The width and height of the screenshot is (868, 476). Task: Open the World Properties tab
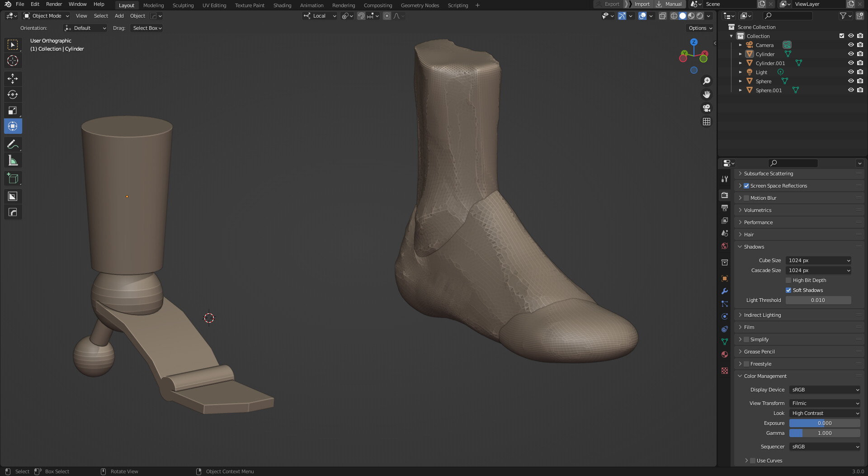725,246
